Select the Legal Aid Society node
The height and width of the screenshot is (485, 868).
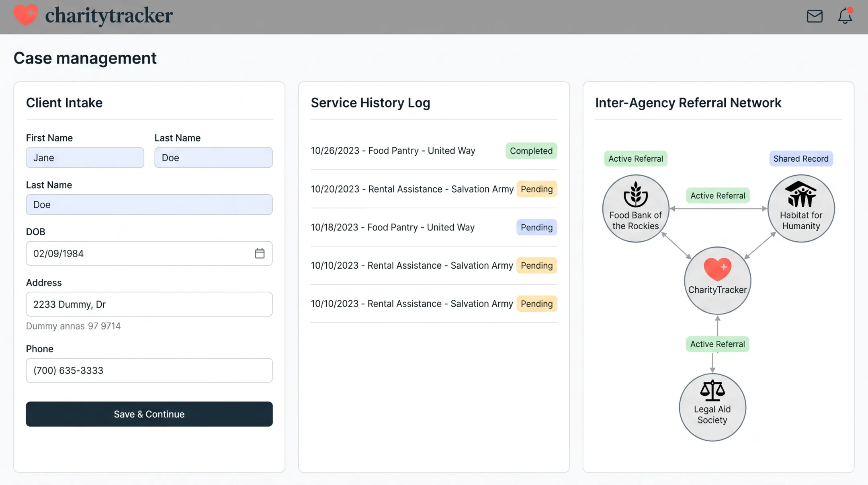tap(712, 407)
